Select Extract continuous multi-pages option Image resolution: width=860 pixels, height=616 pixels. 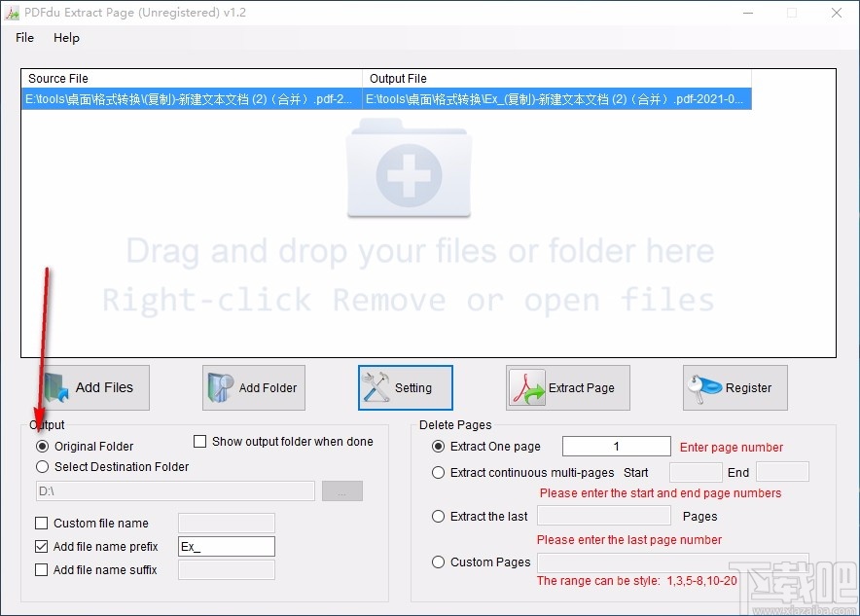point(438,472)
